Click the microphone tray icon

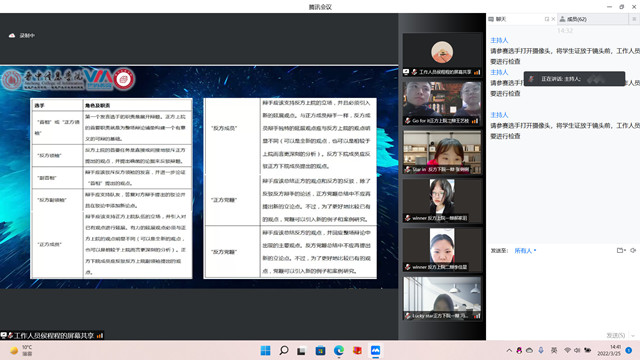(541, 351)
